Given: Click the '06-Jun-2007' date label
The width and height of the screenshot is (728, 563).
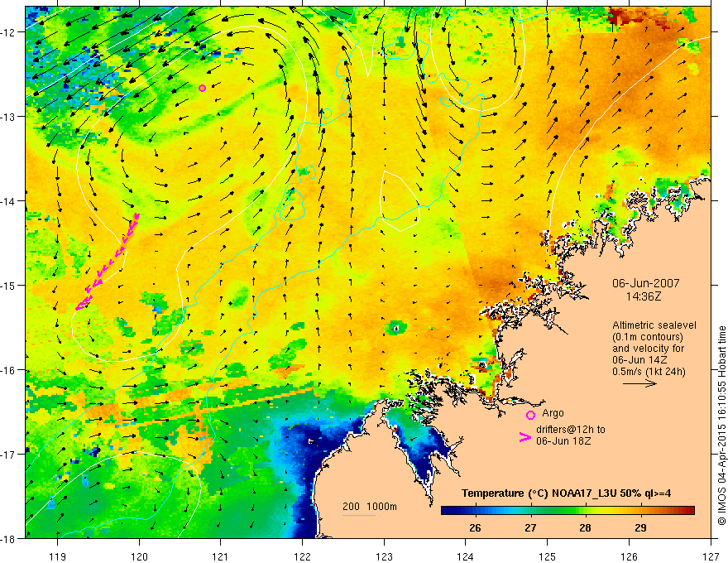Looking at the screenshot, I should (646, 283).
